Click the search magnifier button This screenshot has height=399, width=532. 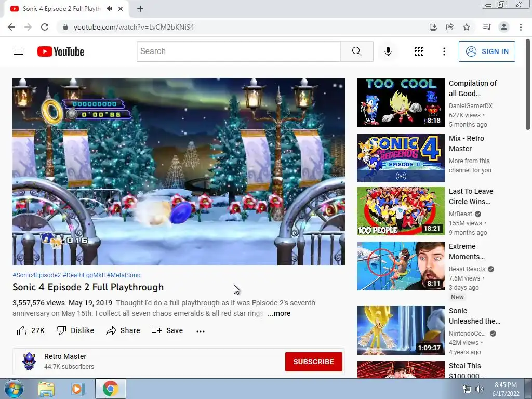point(356,51)
